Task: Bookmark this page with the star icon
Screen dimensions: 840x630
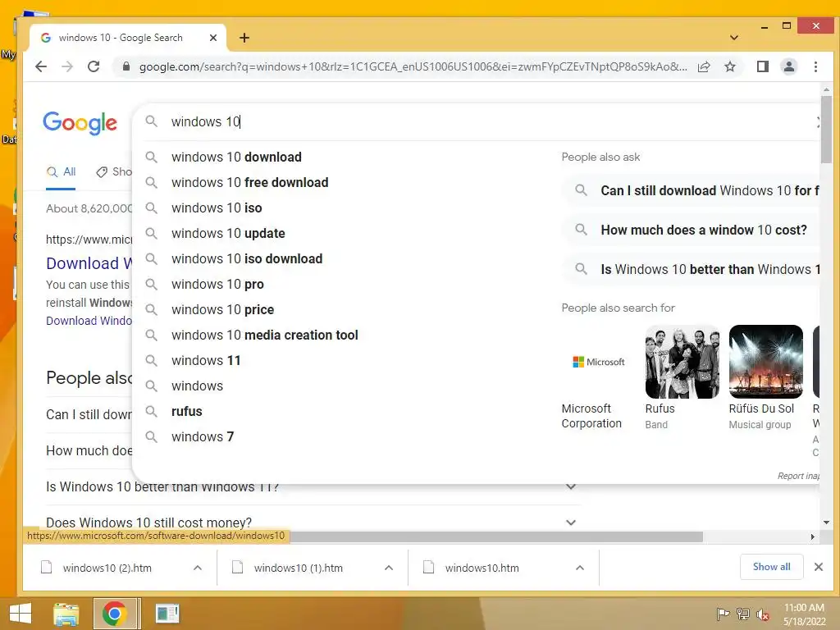Action: [x=729, y=66]
